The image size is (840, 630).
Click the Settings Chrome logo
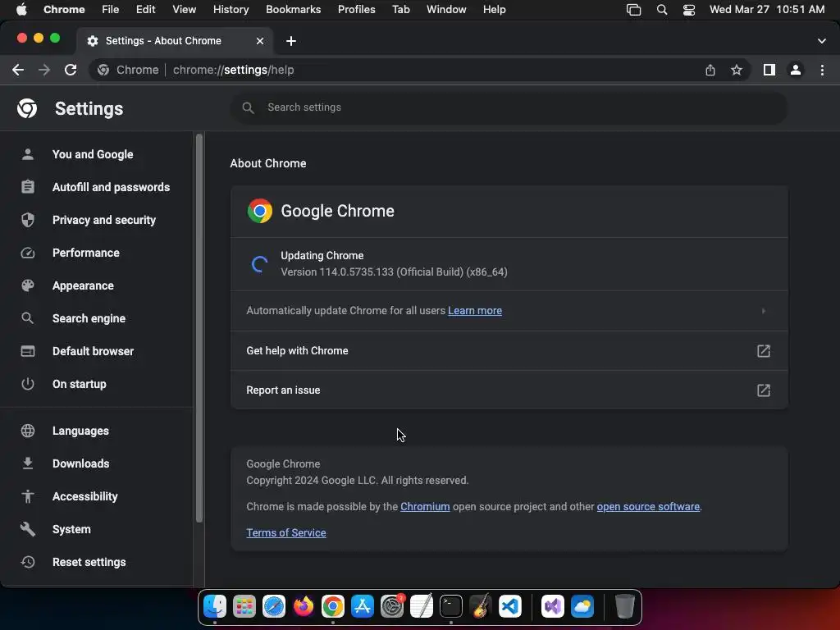[x=27, y=108]
